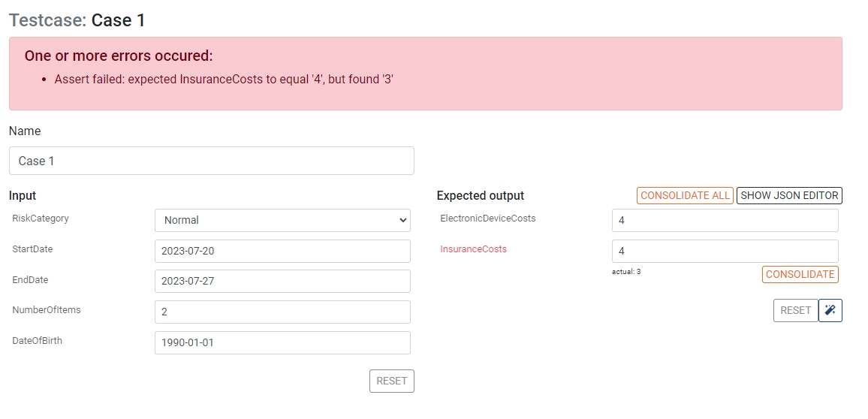Click the red InsuranceCosts label

(x=473, y=249)
